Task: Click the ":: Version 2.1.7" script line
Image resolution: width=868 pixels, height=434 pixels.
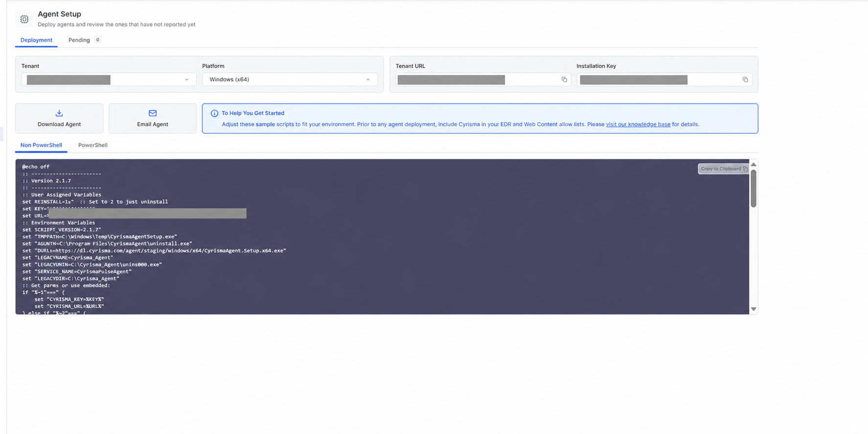Action: pyautogui.click(x=46, y=181)
